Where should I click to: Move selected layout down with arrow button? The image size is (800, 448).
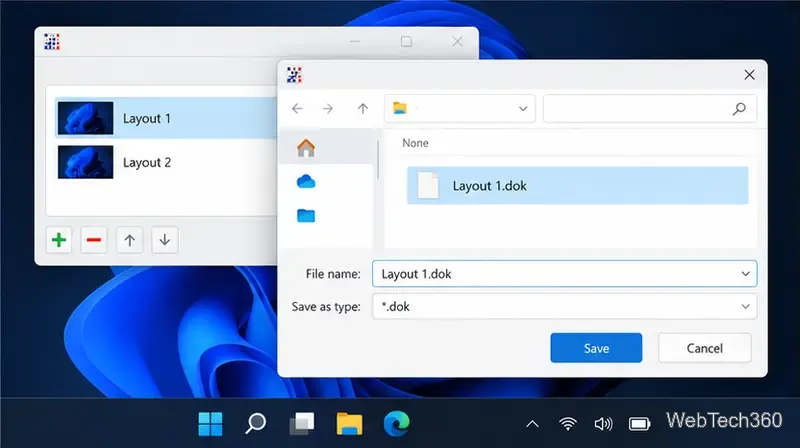tap(165, 240)
